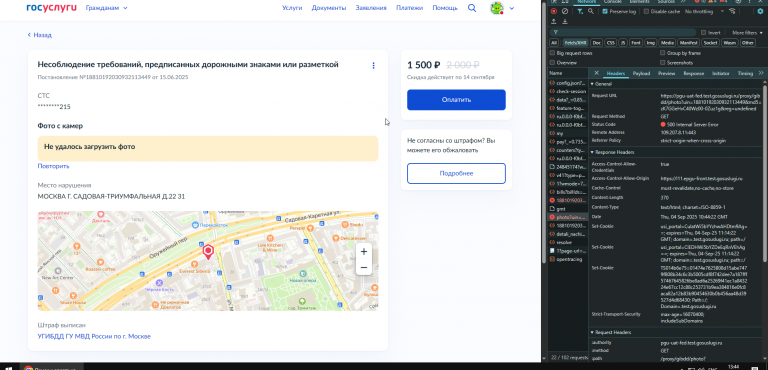Open УГИБДД ГУ МВД России link
768x370 pixels.
94,336
